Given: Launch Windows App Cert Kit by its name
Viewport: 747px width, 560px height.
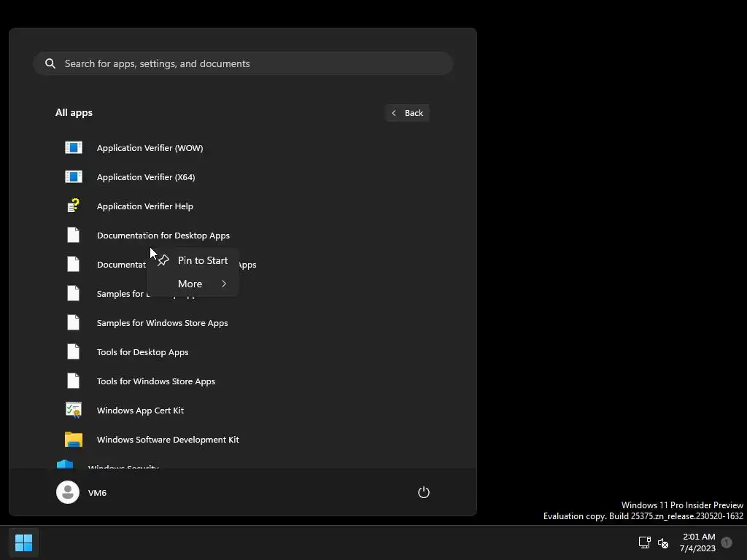Looking at the screenshot, I should tap(140, 410).
